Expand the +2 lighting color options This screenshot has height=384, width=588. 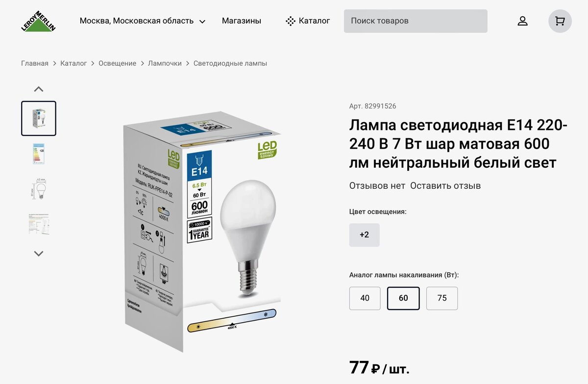(x=365, y=235)
